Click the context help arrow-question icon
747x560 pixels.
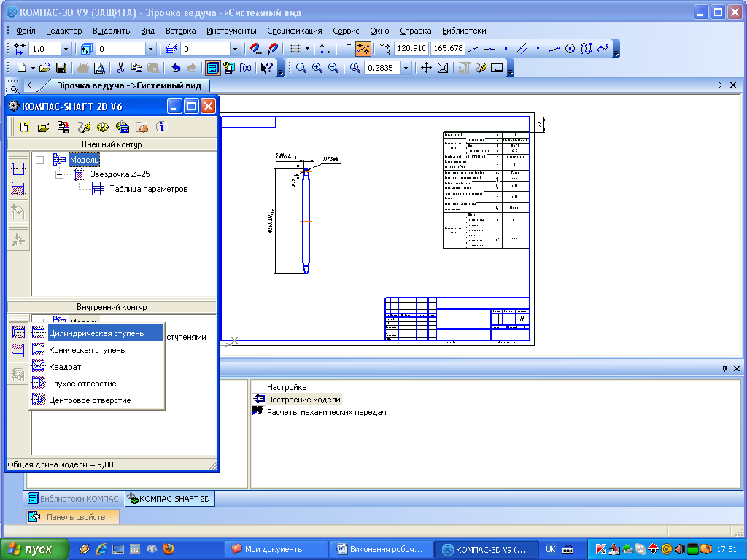[266, 68]
